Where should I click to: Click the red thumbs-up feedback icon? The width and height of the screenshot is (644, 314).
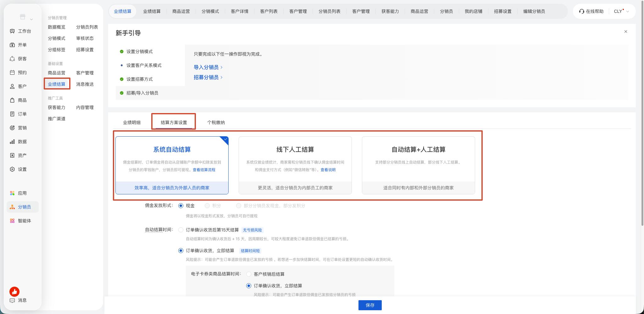pyautogui.click(x=14, y=292)
